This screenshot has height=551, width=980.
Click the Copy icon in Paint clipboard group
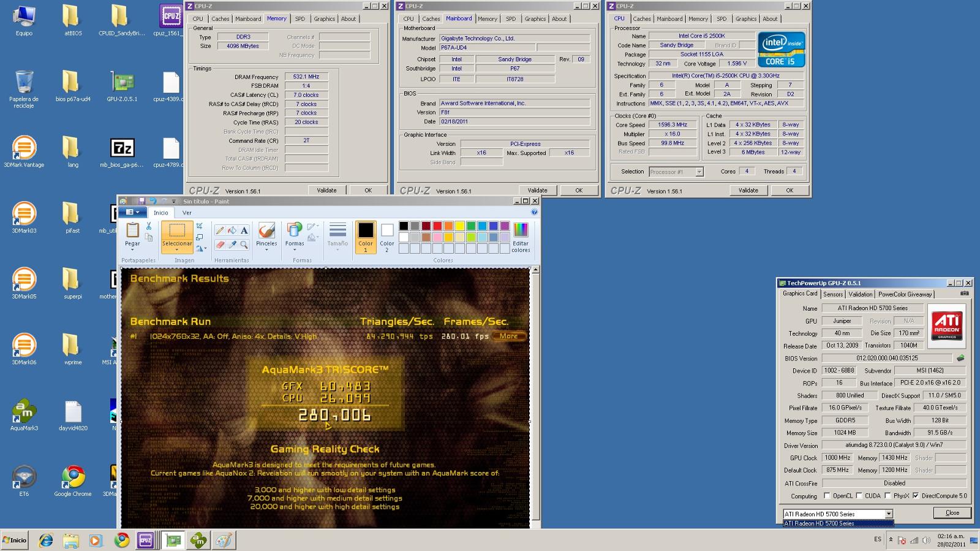click(x=149, y=237)
